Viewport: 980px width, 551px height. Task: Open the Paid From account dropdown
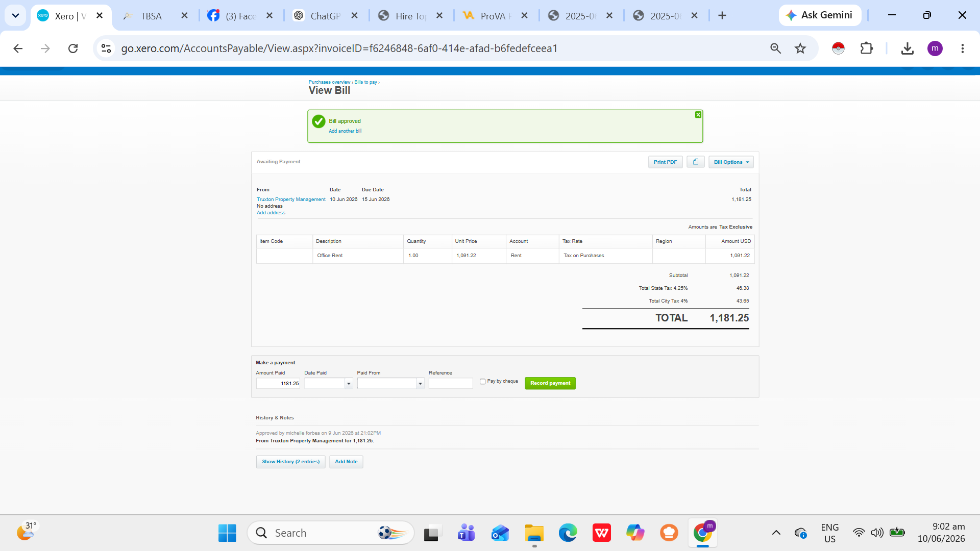pyautogui.click(x=420, y=384)
